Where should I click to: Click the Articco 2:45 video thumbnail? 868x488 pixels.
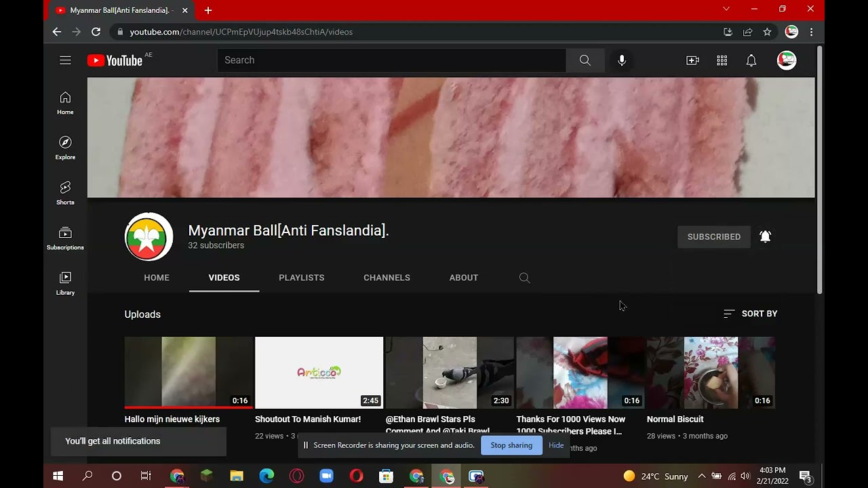coord(319,373)
